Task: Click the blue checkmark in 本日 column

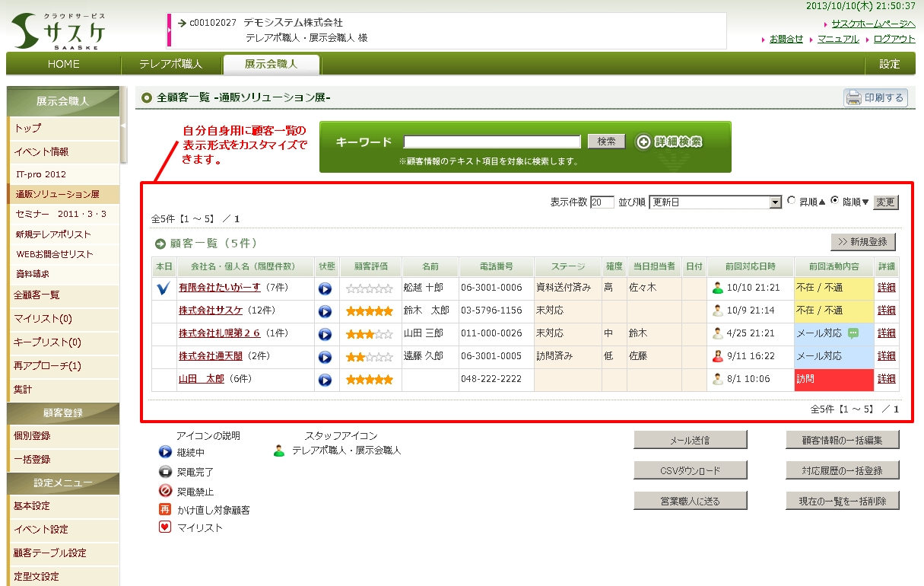Action: (164, 288)
